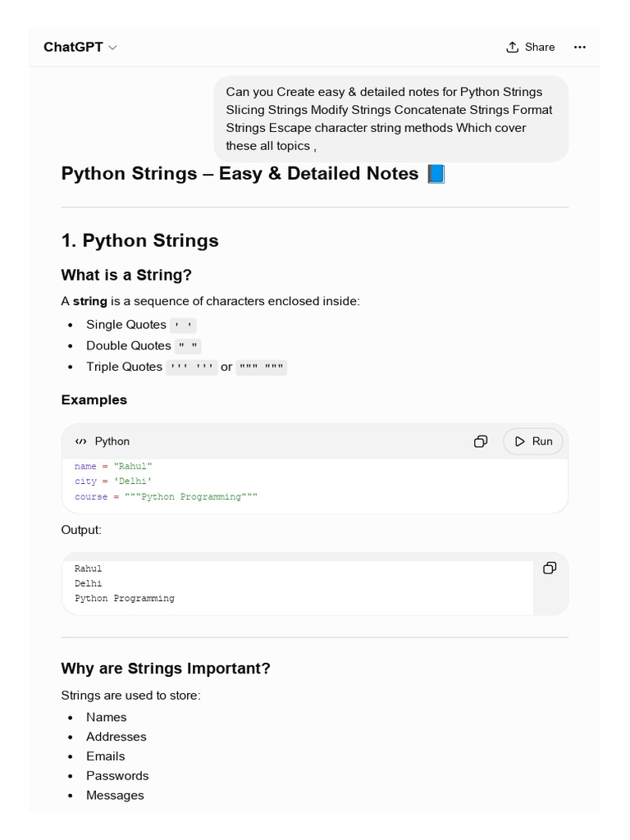Click the Python language label in code header

(x=112, y=441)
